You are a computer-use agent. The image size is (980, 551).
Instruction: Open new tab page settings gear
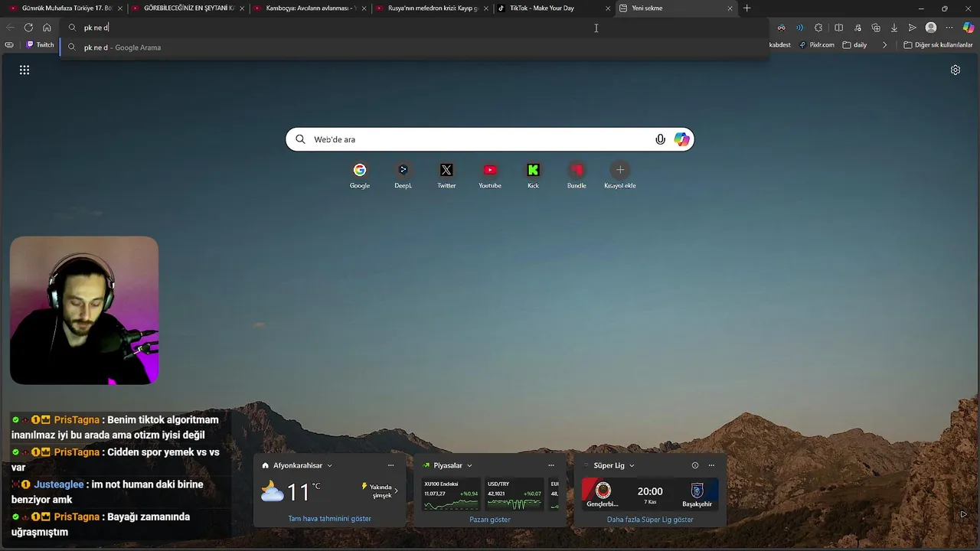coord(955,70)
